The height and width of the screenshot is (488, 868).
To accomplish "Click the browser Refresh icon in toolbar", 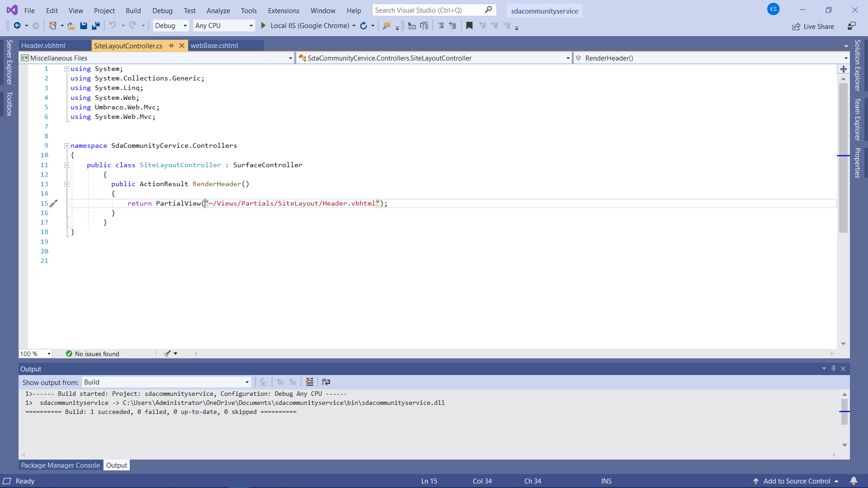I will (x=363, y=26).
